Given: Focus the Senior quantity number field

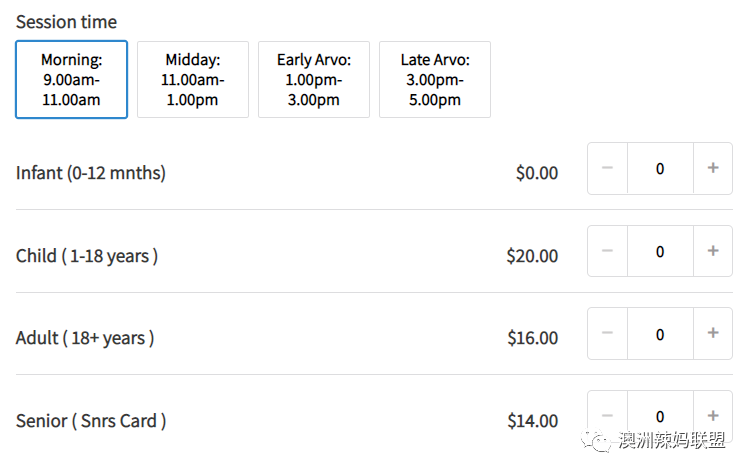Looking at the screenshot, I should [x=660, y=416].
